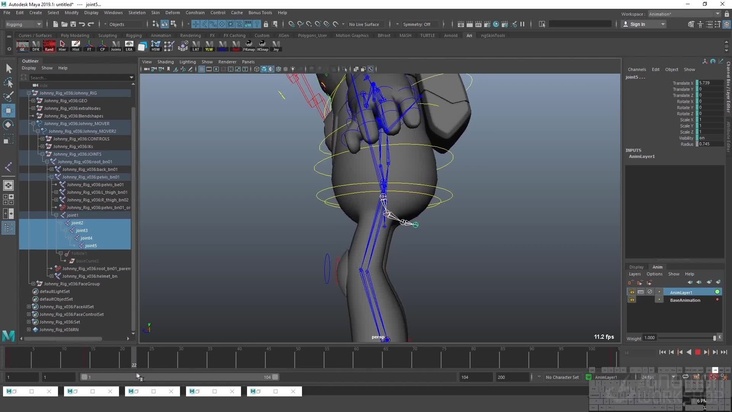Toggle BaseAnimation layer mute button
The height and width of the screenshot is (412, 732).
(x=632, y=300)
